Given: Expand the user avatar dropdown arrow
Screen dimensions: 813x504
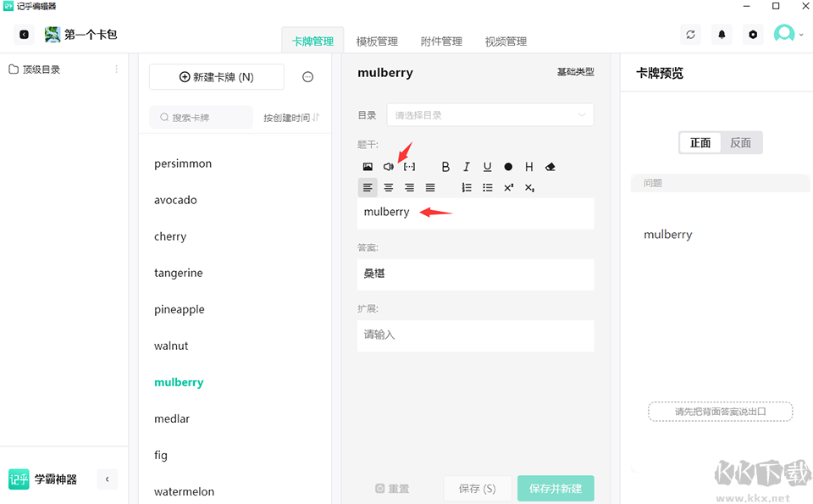Looking at the screenshot, I should (801, 35).
